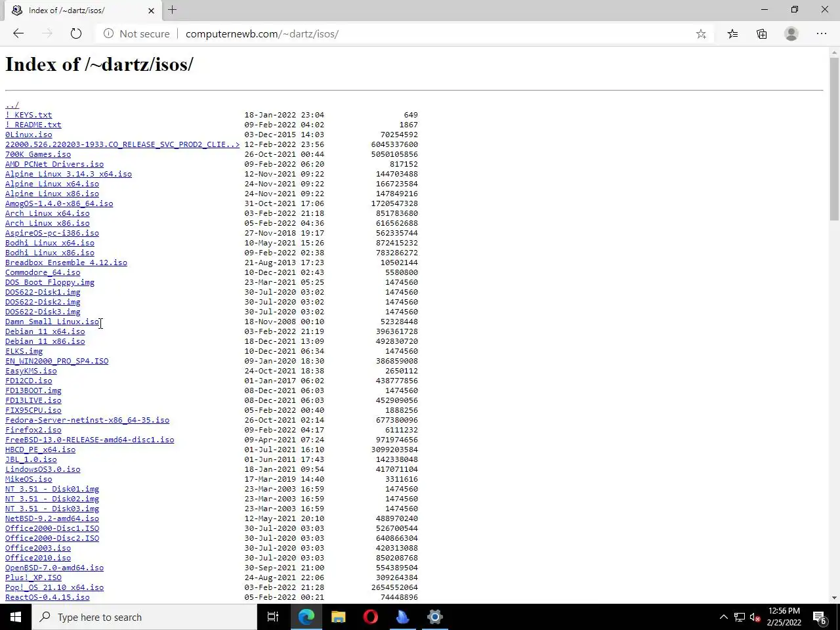Open the !_README.txt link
Image resolution: width=840 pixels, height=630 pixels.
coord(33,125)
